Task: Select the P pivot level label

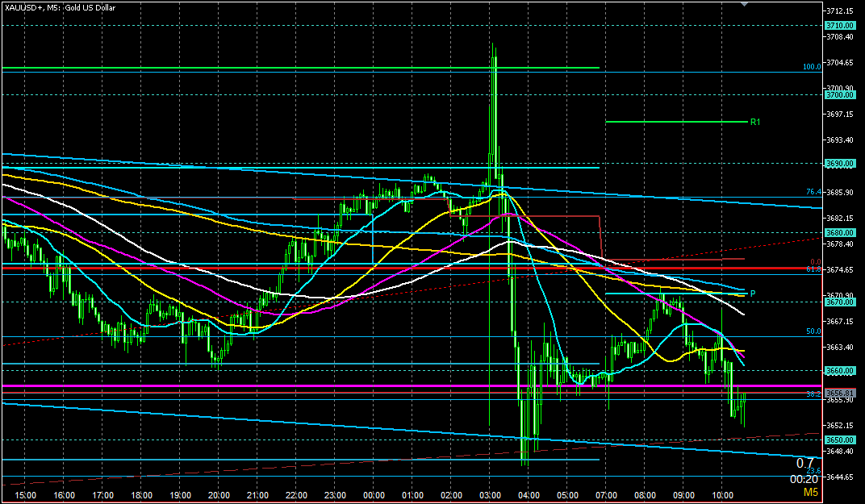Action: 753,294
